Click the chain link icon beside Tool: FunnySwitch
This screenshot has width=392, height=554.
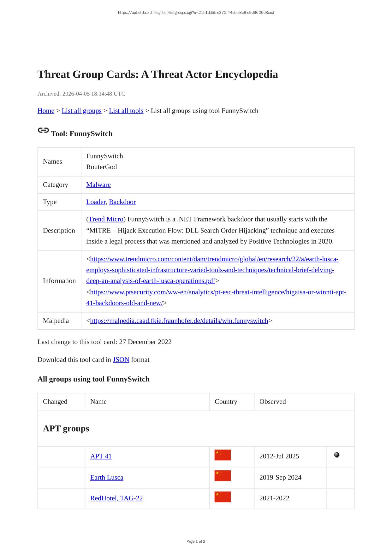[43, 130]
